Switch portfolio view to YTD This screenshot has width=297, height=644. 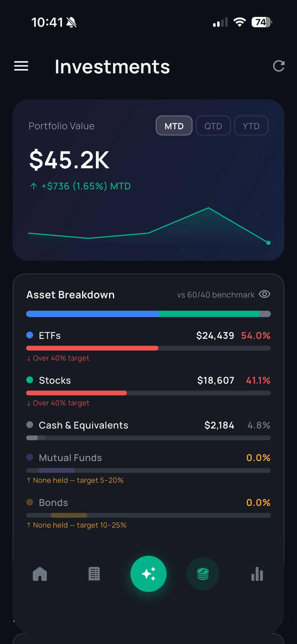(251, 125)
